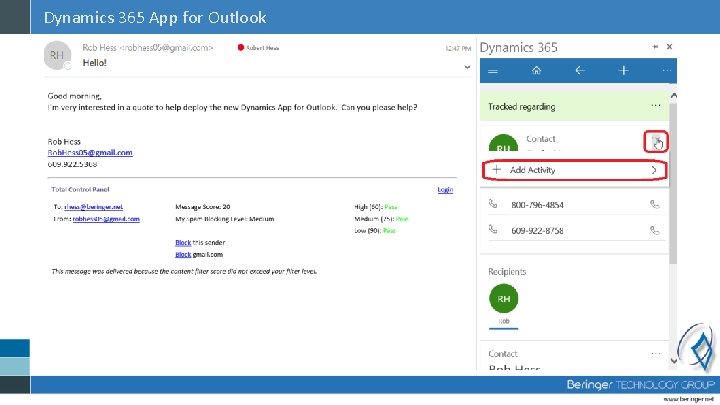720x405 pixels.
Task: Open the Contact section ellipsis menu
Action: coord(656,354)
